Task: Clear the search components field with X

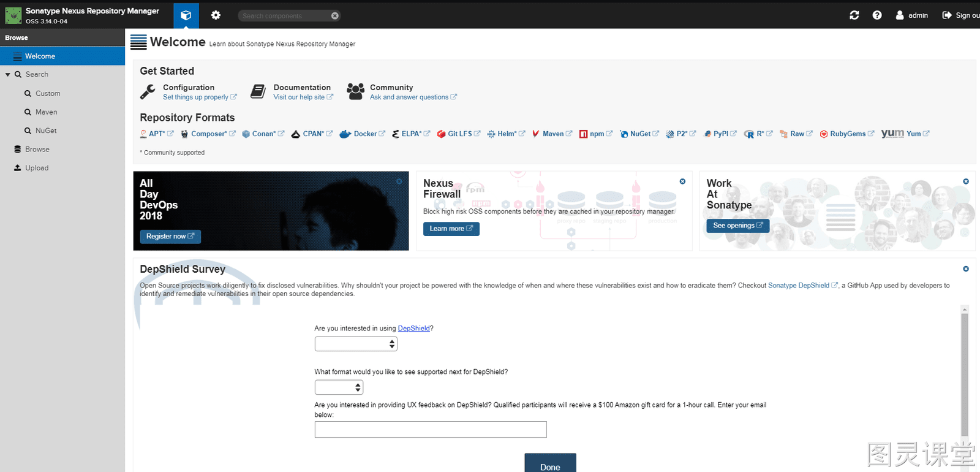Action: [335, 16]
